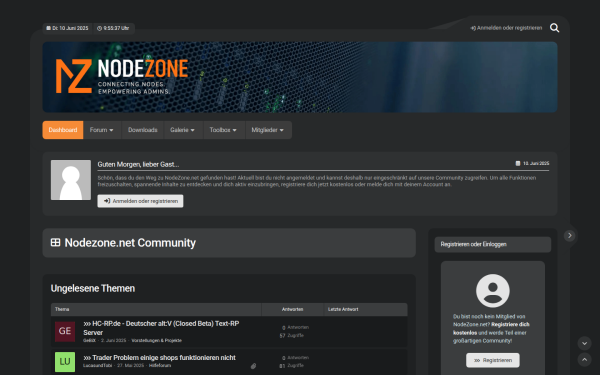Open Trader Problem einige shops topic
Image resolution: width=600 pixels, height=375 pixels.
[x=160, y=357]
